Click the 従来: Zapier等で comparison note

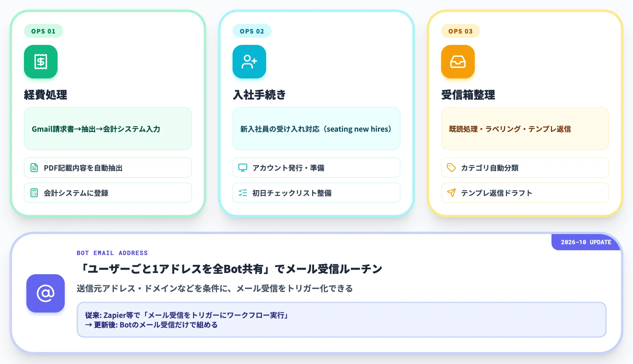pyautogui.click(x=342, y=320)
